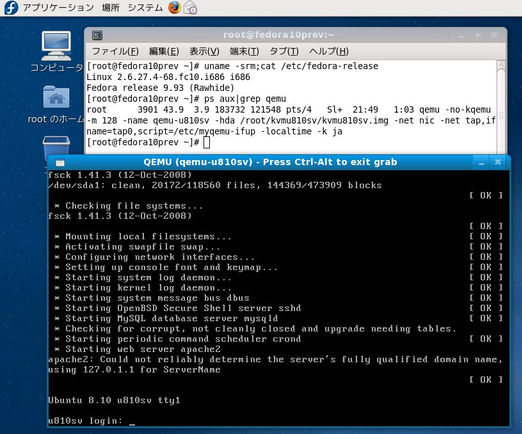This screenshot has height=434, width=522.
Task: Open the mail launcher icon beside Firefox
Action: [x=191, y=7]
